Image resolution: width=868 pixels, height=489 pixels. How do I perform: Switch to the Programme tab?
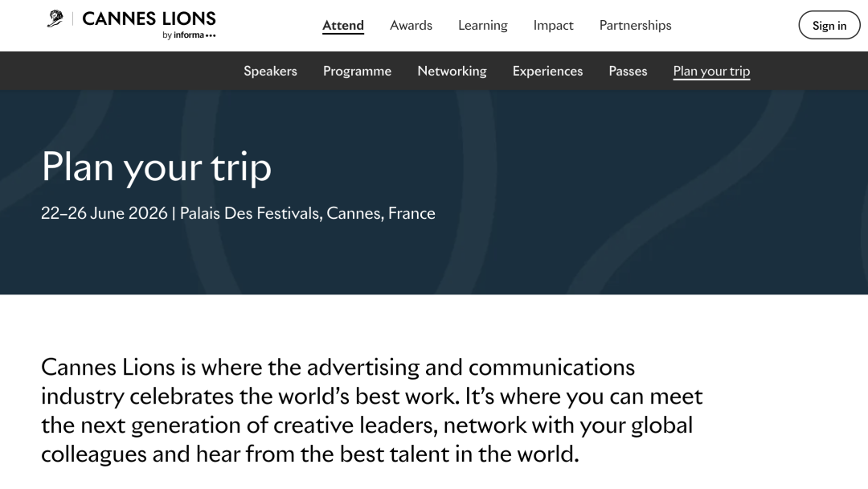tap(357, 71)
